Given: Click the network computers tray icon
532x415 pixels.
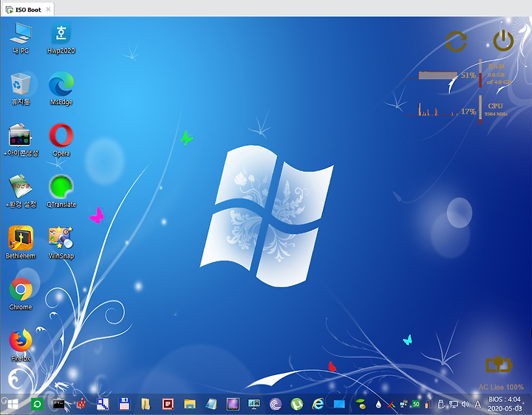Looking at the screenshot, I should click(x=403, y=404).
